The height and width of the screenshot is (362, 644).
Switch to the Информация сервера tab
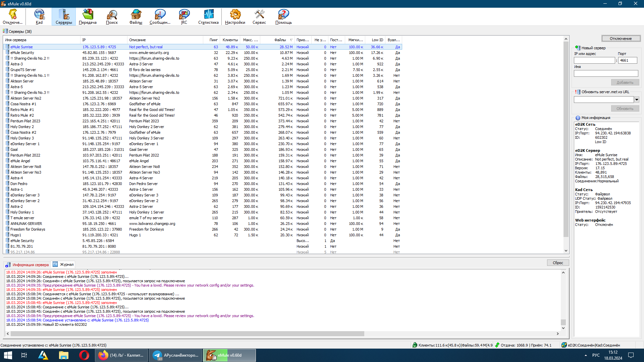click(27, 265)
